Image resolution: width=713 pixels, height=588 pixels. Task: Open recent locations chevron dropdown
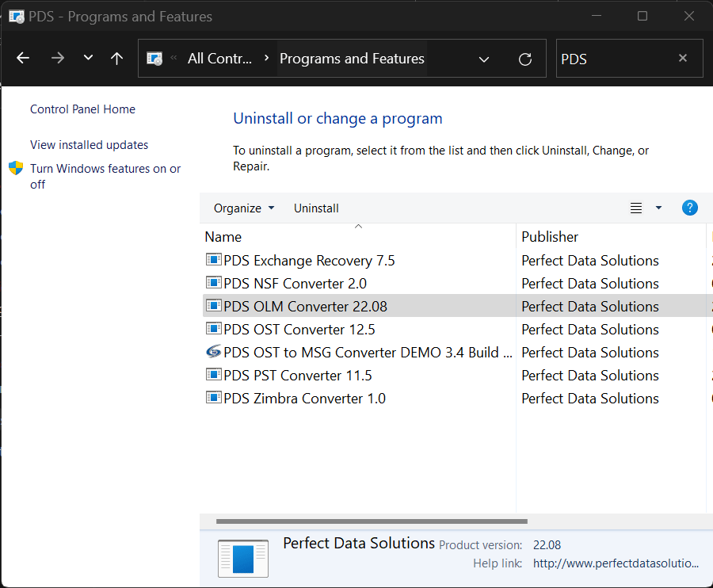click(x=88, y=58)
